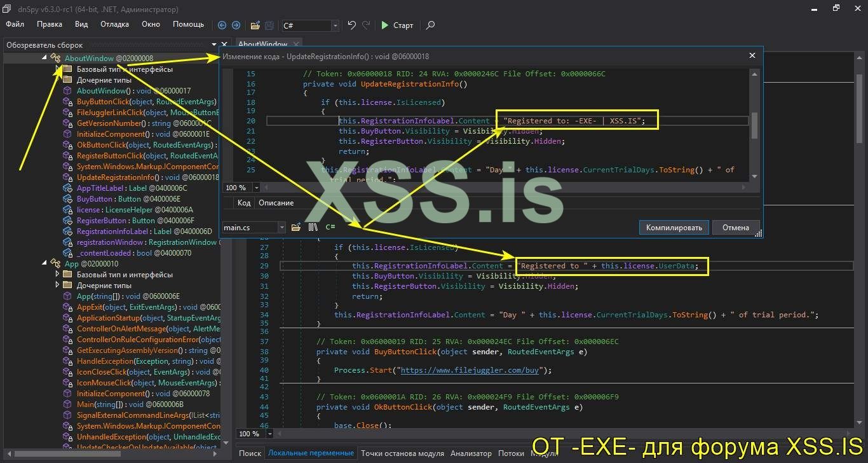
Task: Open the Отладка menu
Action: 114,24
